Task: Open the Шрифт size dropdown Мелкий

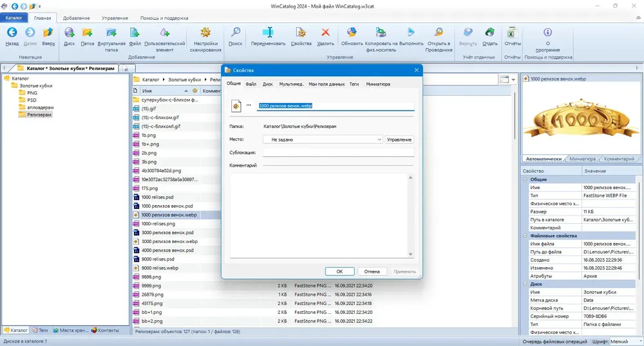Action: pos(625,341)
